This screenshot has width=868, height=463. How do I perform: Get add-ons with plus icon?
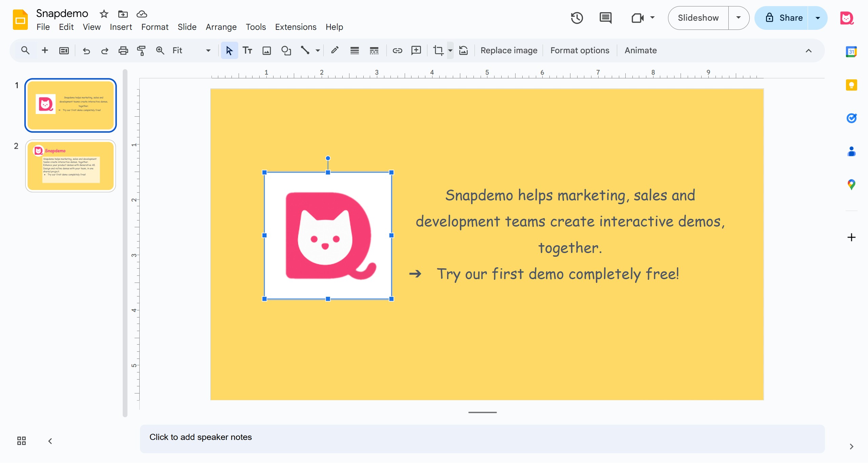tap(851, 237)
